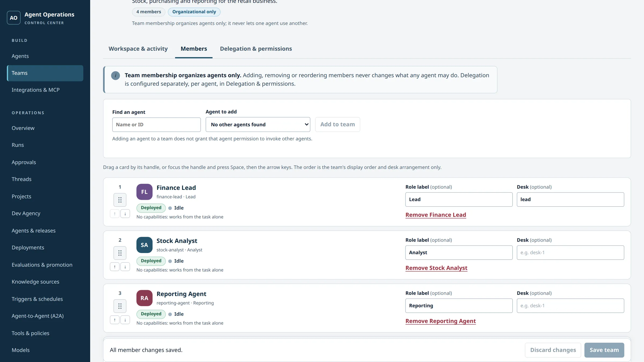Click Remove Reporting Agent link
644x362 pixels.
(441, 321)
